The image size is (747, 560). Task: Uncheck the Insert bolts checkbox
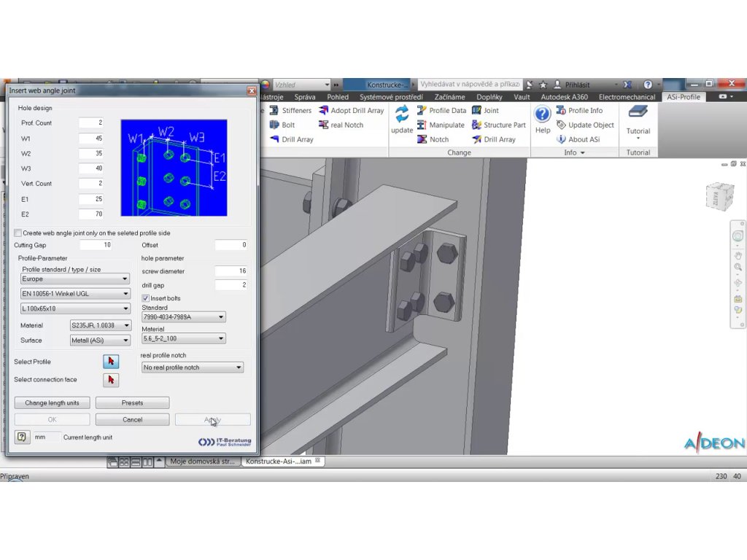pos(146,298)
